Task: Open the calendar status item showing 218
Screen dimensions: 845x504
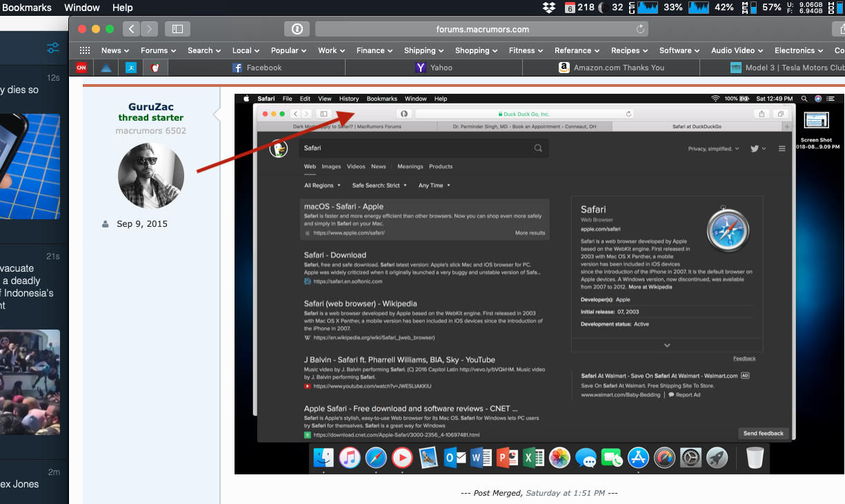Action: (x=579, y=8)
